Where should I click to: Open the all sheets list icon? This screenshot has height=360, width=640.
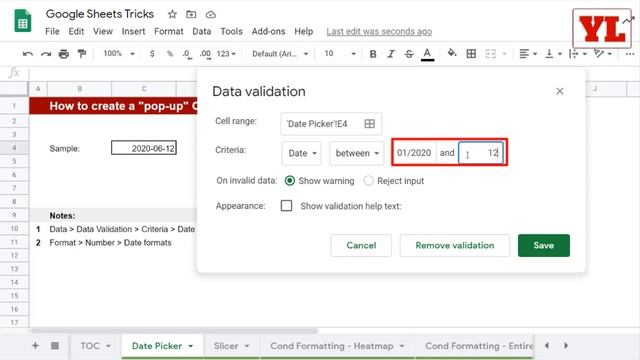click(55, 346)
